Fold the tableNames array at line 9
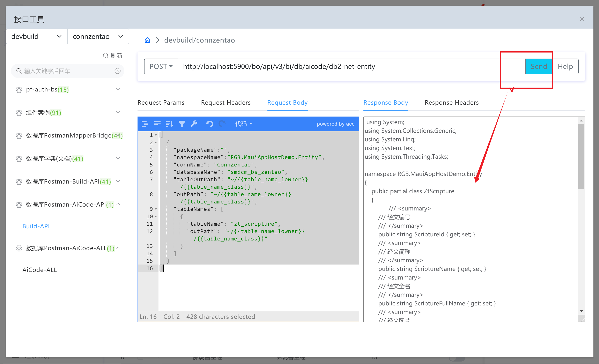The height and width of the screenshot is (364, 599). 156,209
